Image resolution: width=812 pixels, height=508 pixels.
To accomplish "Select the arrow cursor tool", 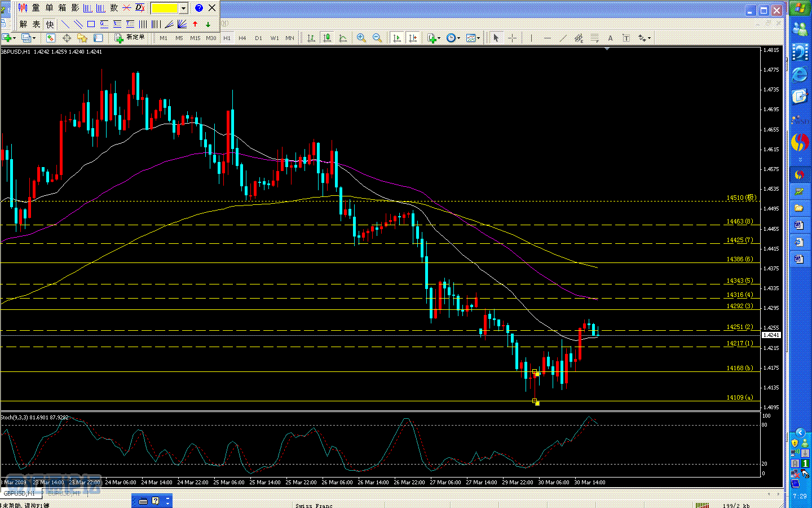I will (x=496, y=38).
